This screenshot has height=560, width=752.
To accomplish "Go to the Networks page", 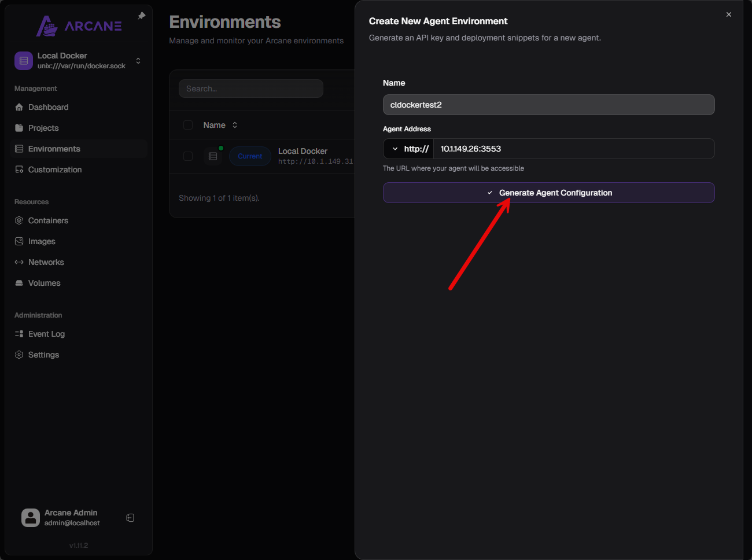I will click(46, 262).
